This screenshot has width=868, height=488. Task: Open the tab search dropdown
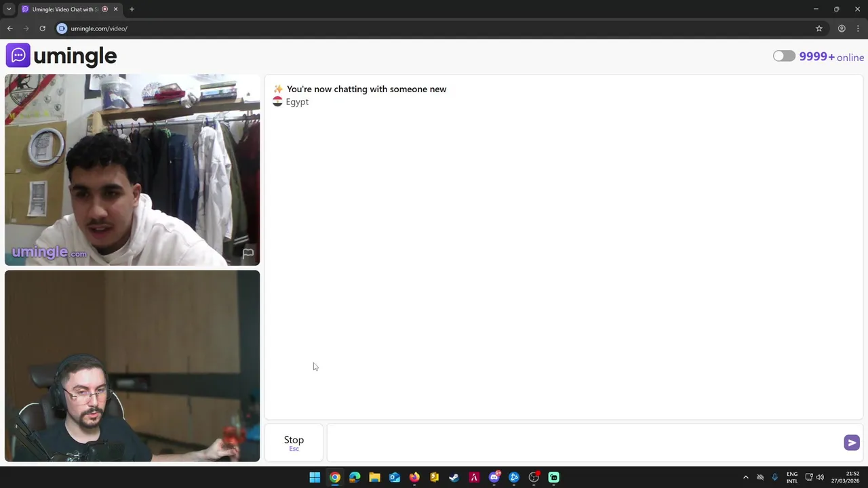pyautogui.click(x=9, y=9)
